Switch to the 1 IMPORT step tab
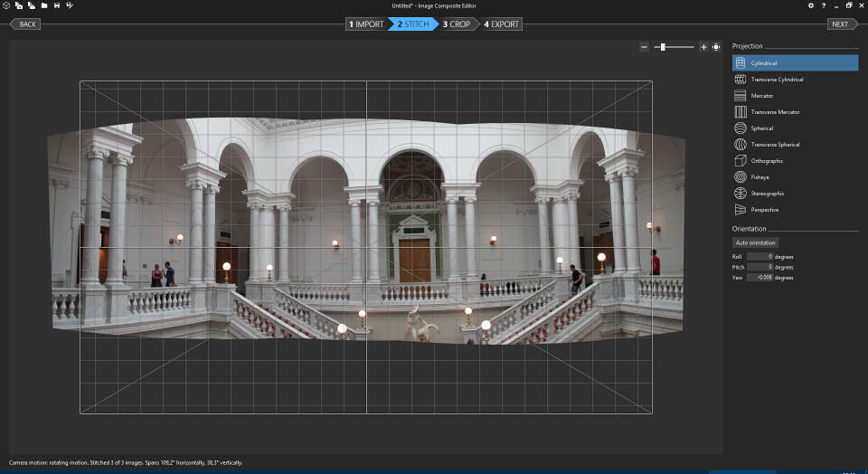868x474 pixels. (366, 24)
